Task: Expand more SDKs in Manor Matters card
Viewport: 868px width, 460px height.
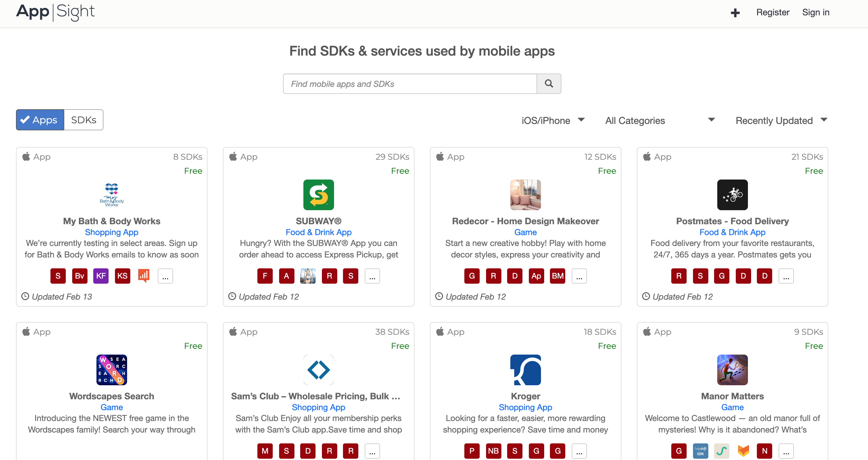Action: (x=786, y=451)
